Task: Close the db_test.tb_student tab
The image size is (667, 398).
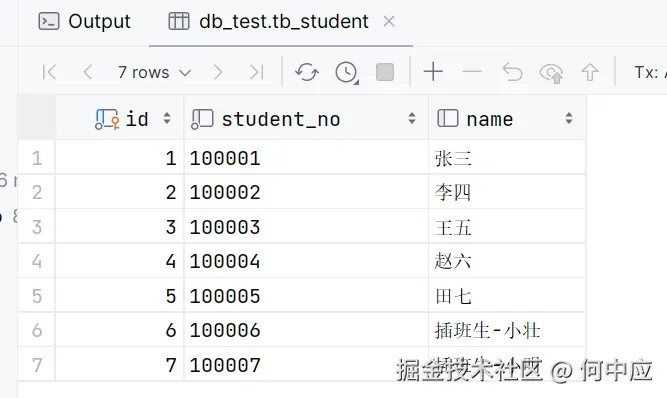Action: click(x=389, y=21)
